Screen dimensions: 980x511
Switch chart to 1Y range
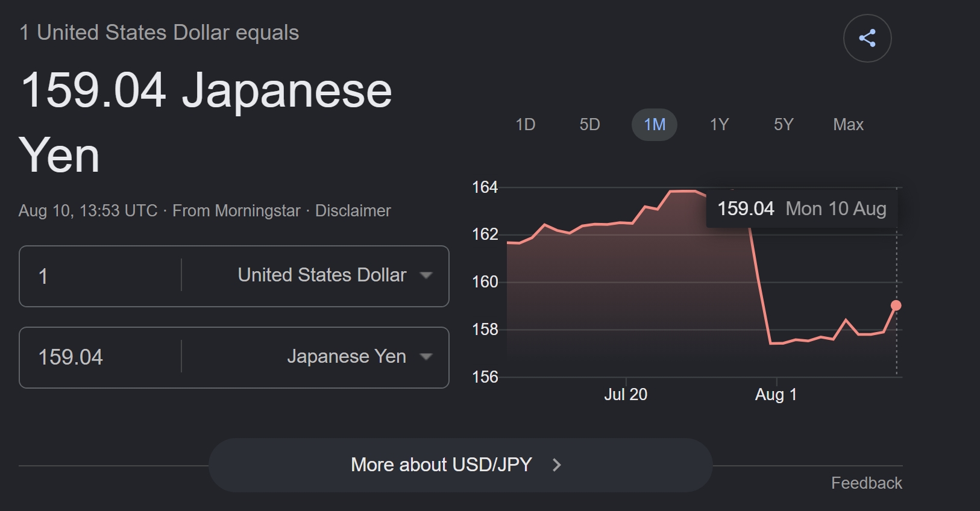719,125
